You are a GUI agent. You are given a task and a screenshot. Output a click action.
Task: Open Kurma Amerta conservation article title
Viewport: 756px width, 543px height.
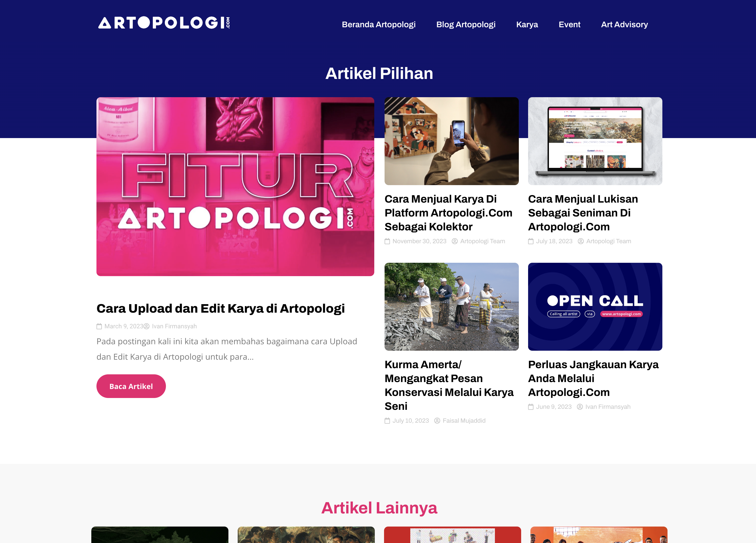[449, 385]
